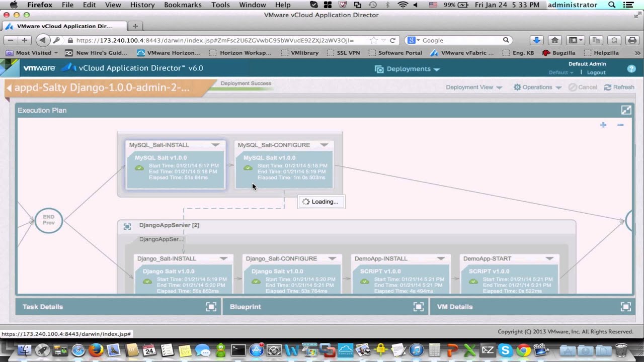Expand the VM Details panel icon
Screen dimensions: 644x362
click(625, 307)
